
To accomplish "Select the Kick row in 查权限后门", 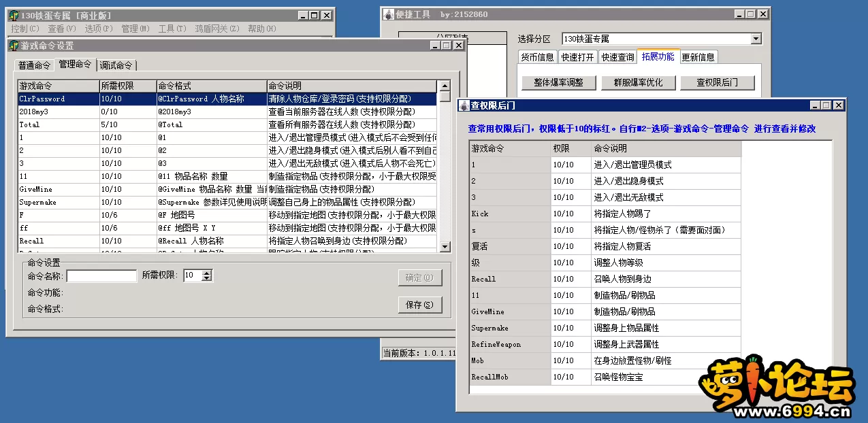I will (605, 214).
